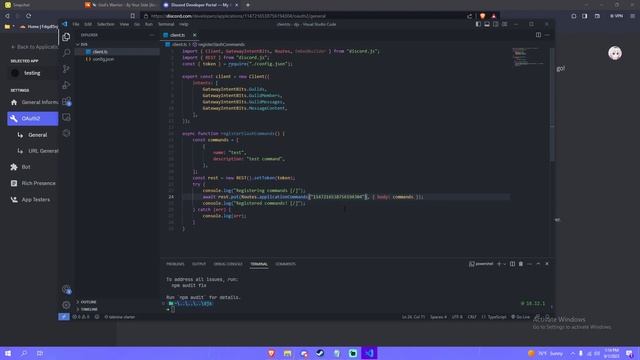
Task: Open the Extensions view in activity bar
Action: (66, 101)
